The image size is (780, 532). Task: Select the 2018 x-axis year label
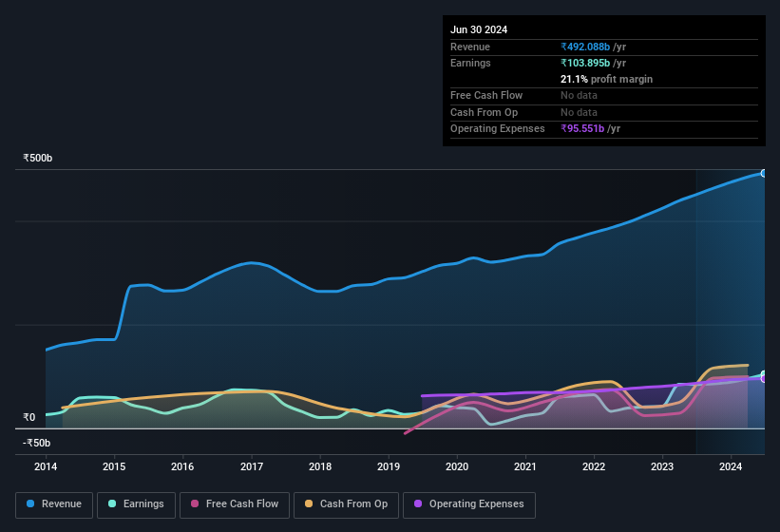[320, 466]
